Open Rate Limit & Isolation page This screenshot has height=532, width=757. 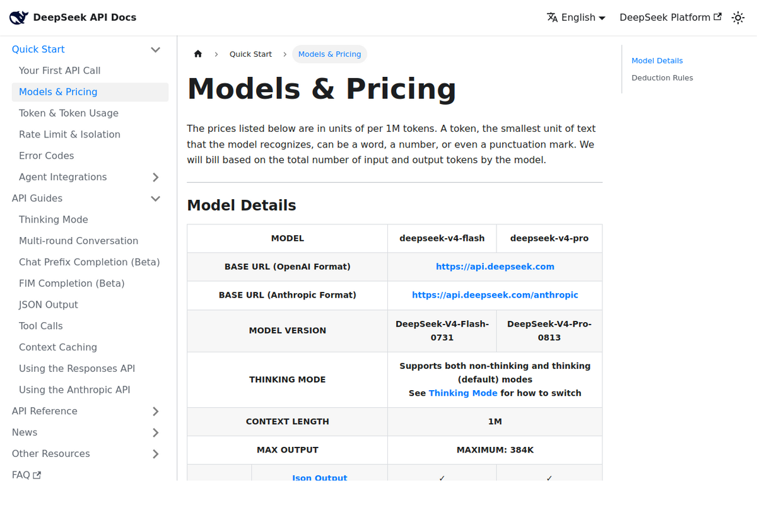90,134
